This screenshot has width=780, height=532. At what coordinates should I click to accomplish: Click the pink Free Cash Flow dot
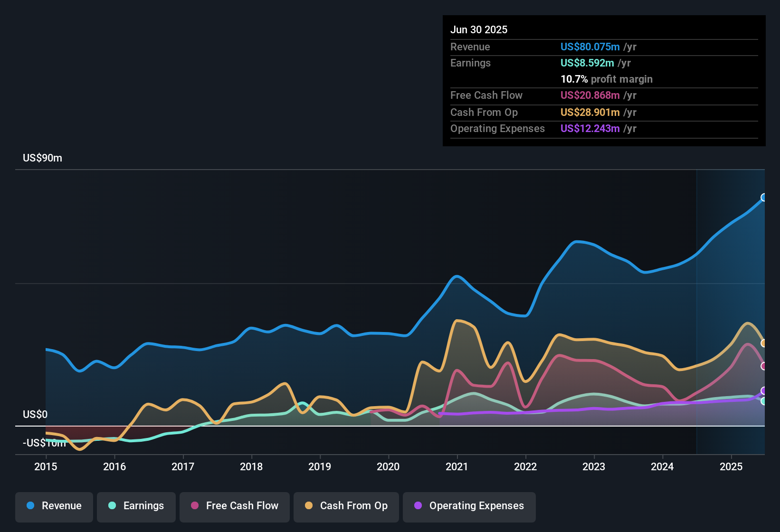pyautogui.click(x=195, y=505)
